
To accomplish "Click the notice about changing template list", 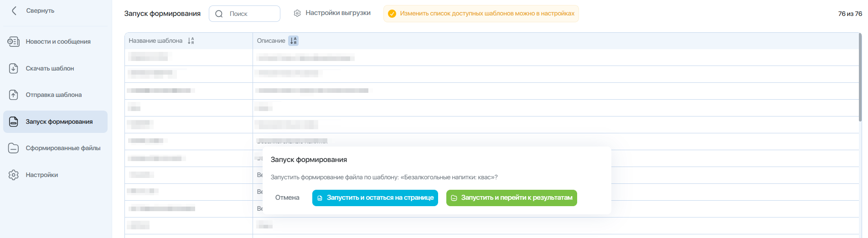I will pos(481,14).
